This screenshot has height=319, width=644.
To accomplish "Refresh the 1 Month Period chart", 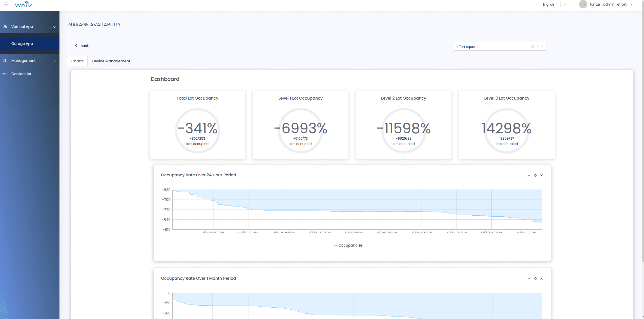I will click(535, 279).
